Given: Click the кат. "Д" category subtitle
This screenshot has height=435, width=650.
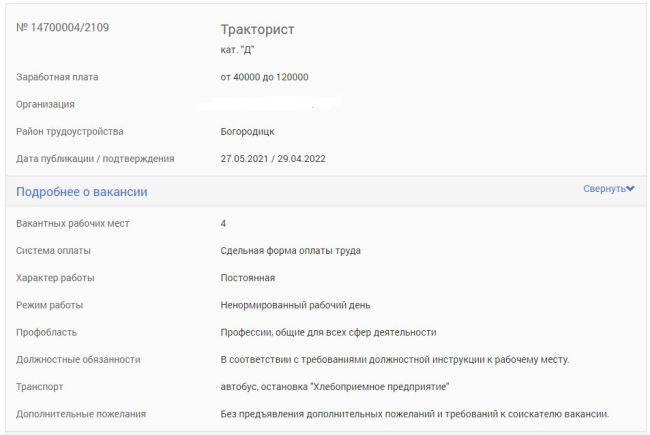Looking at the screenshot, I should (x=237, y=50).
